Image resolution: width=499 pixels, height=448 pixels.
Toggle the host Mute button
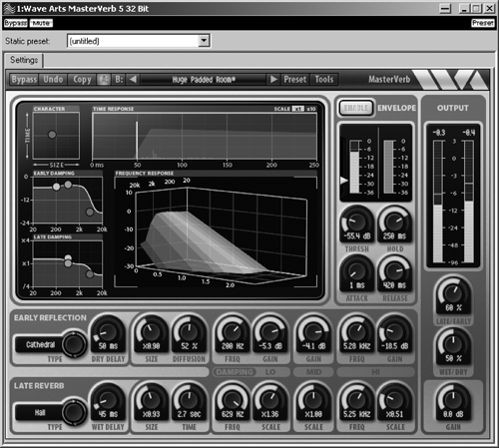click(41, 23)
